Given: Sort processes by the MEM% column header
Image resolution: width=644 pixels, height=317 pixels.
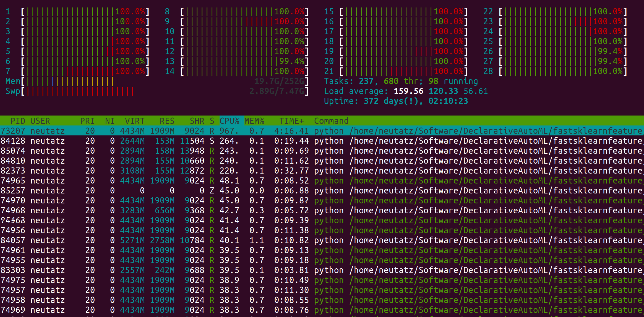Looking at the screenshot, I should pos(255,121).
